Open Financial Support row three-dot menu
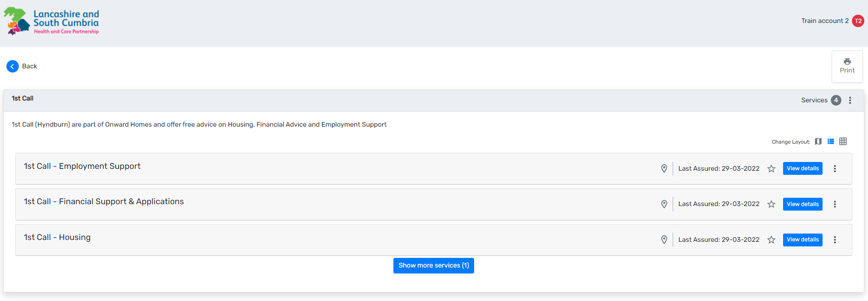The image size is (868, 301). point(835,204)
